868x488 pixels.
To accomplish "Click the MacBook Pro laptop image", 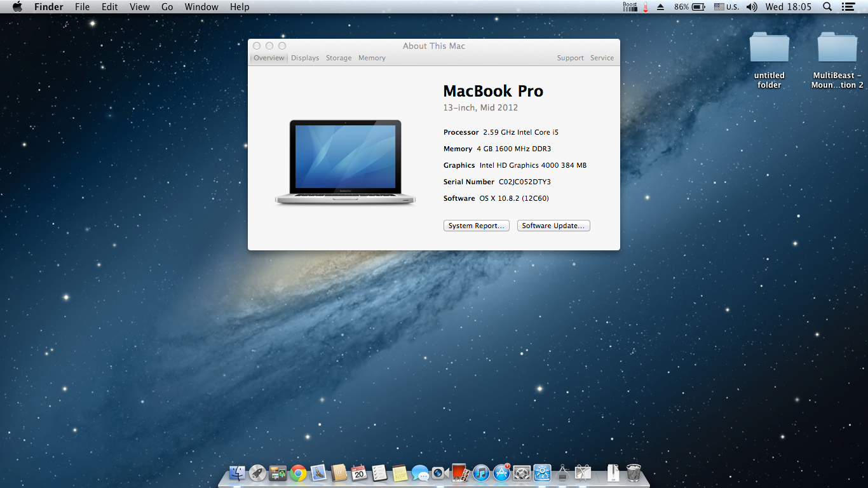I will click(x=345, y=162).
